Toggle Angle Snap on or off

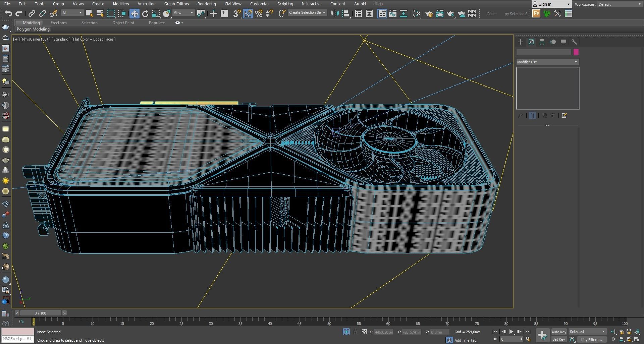248,13
